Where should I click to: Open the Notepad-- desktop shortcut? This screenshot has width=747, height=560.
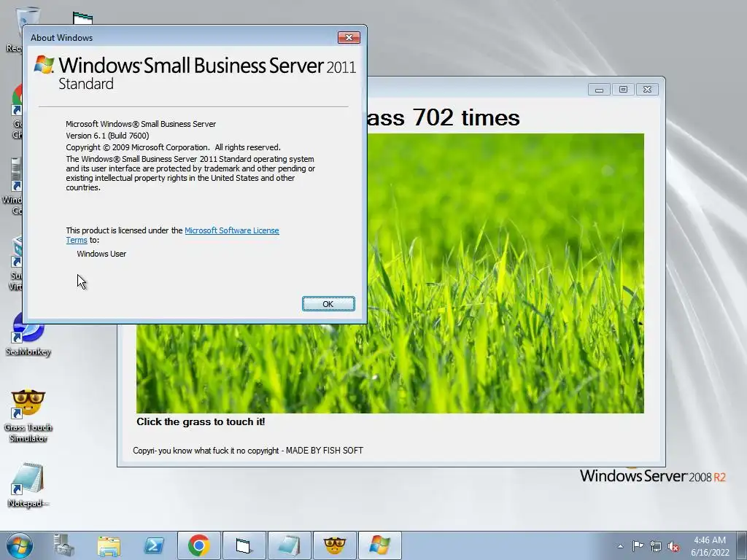click(x=28, y=485)
